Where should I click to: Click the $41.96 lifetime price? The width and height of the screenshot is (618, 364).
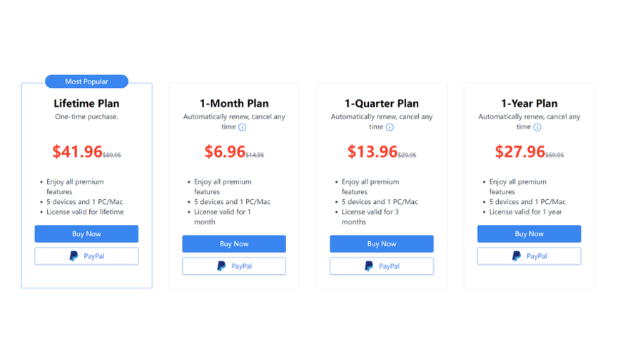pyautogui.click(x=77, y=151)
